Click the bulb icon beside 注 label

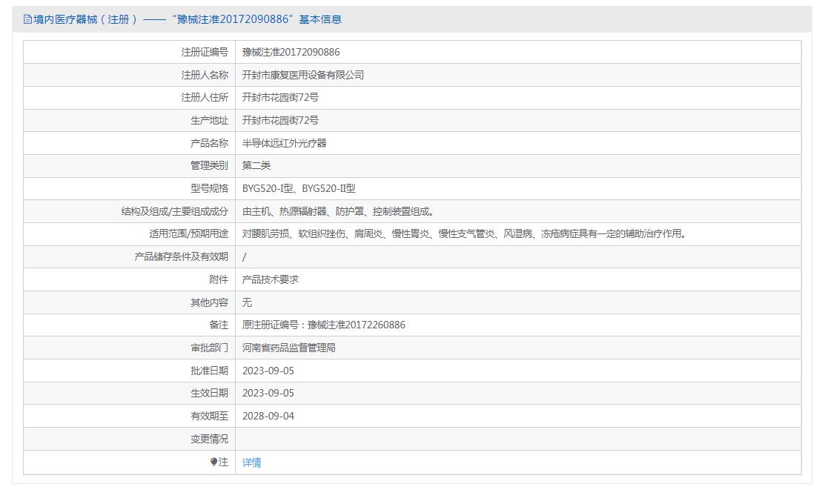coord(213,462)
